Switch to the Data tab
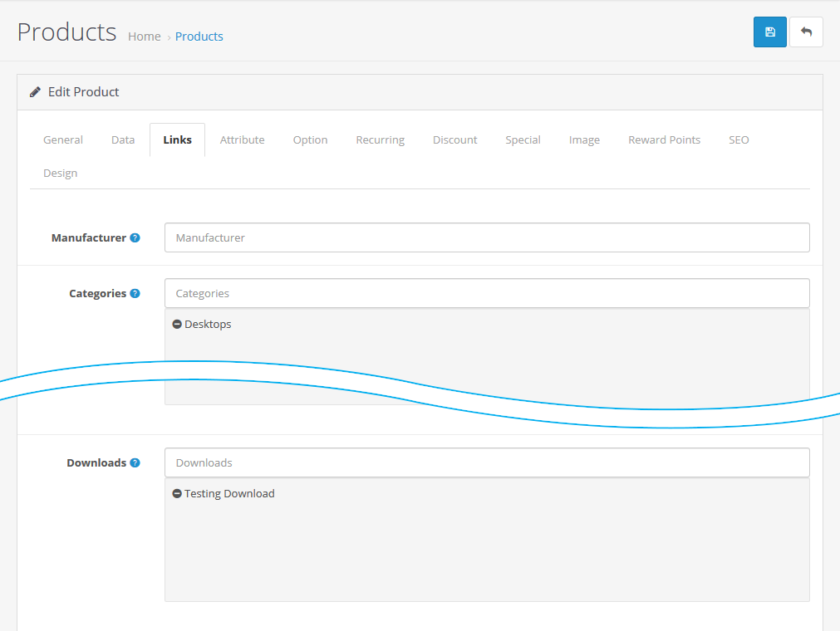The image size is (840, 631). click(x=123, y=139)
